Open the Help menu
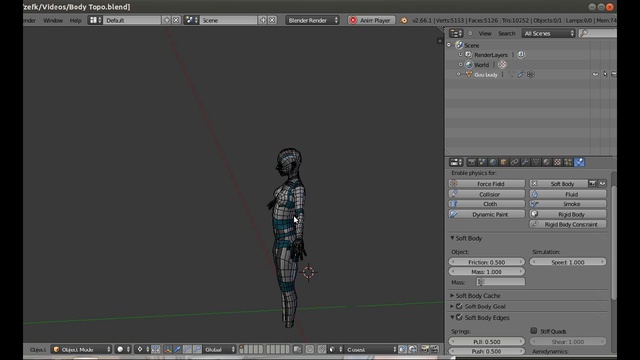Screen dimensions: 640x360 coord(76,20)
